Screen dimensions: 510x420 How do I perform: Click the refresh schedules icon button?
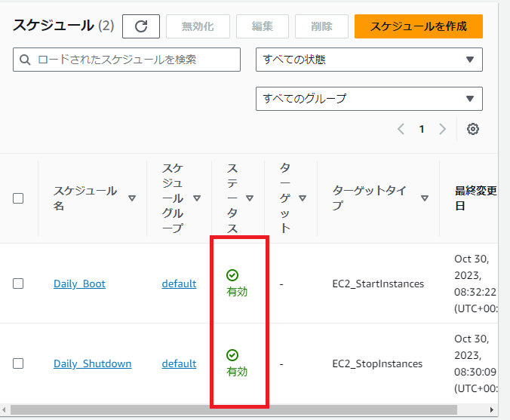pos(141,26)
